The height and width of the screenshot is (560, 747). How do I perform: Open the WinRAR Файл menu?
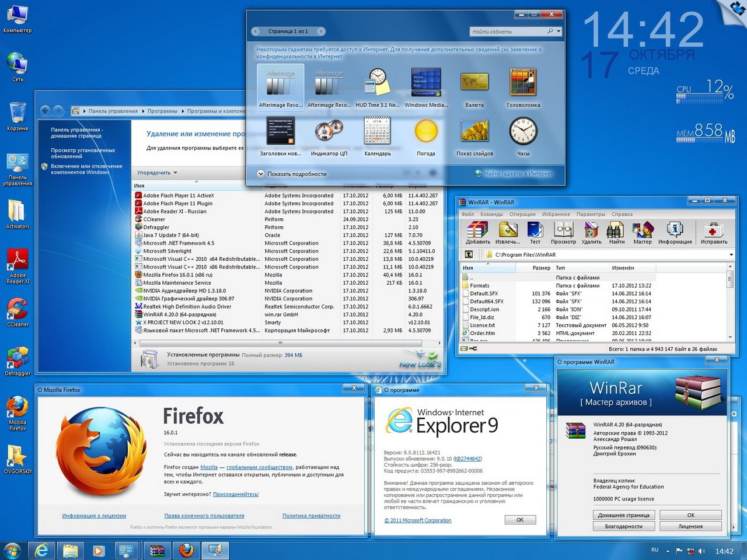click(468, 214)
